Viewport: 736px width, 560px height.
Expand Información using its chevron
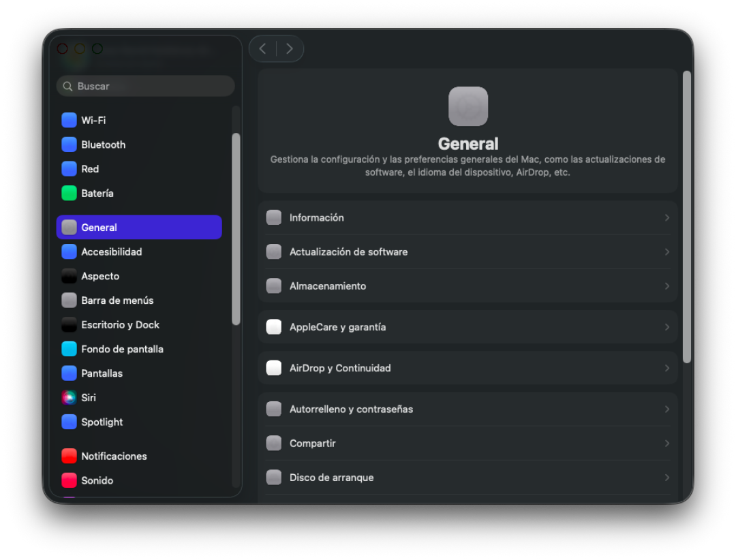point(667,218)
